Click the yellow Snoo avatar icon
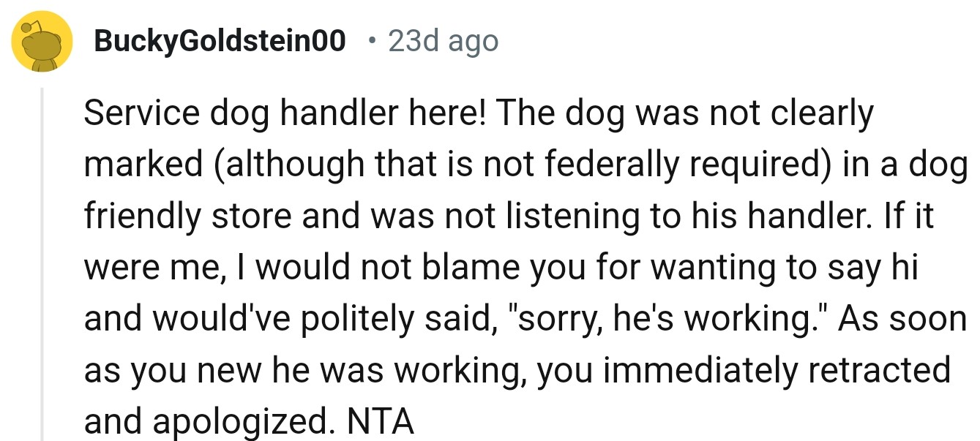 click(x=41, y=41)
